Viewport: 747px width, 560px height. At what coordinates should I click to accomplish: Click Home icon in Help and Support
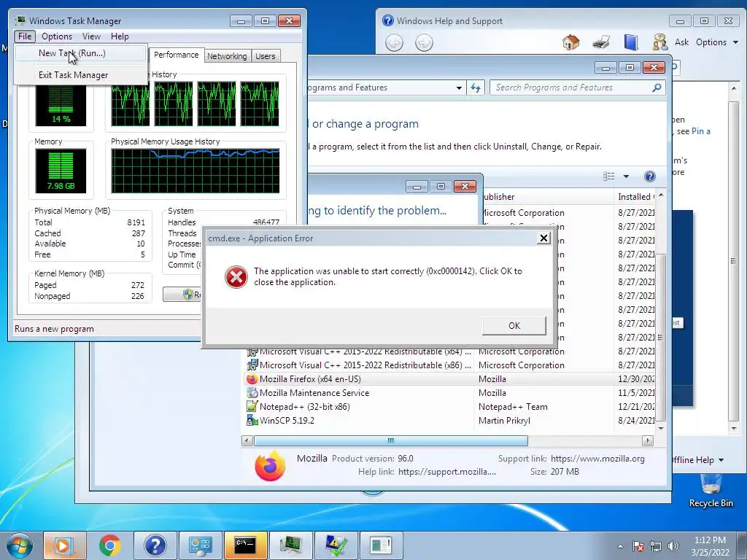pyautogui.click(x=570, y=42)
